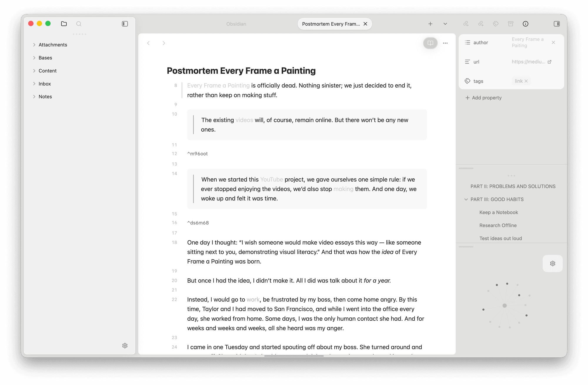The height and width of the screenshot is (385, 588).
Task: Open the outgoing links icon in top bar
Action: point(481,24)
